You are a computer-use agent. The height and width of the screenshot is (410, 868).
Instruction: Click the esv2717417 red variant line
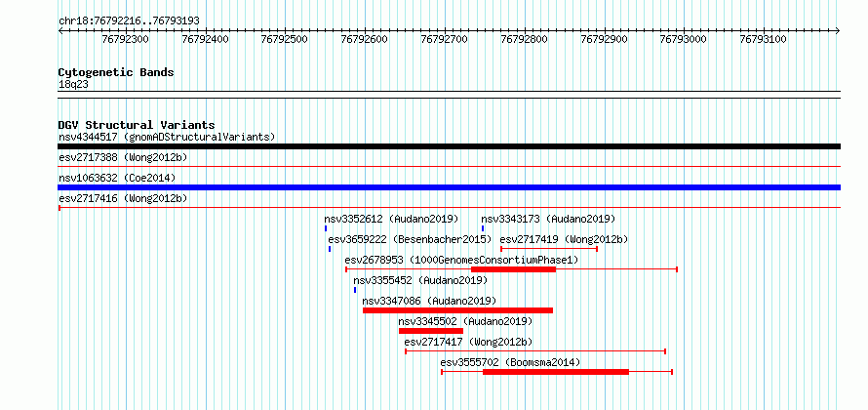coord(535,351)
